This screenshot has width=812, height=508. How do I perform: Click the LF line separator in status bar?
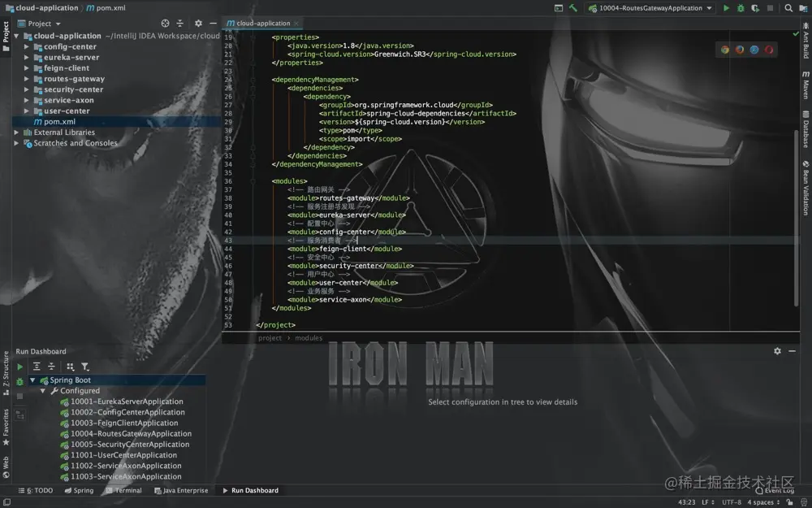[x=708, y=502]
